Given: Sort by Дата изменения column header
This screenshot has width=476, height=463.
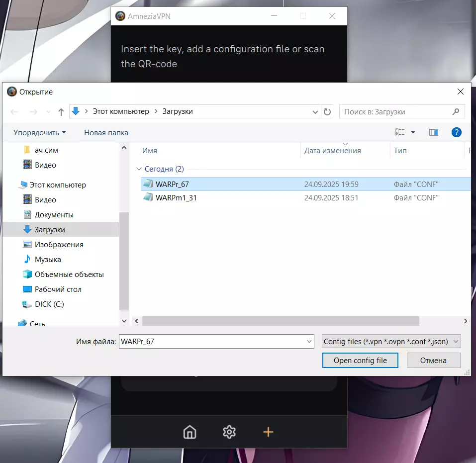Looking at the screenshot, I should coord(332,151).
